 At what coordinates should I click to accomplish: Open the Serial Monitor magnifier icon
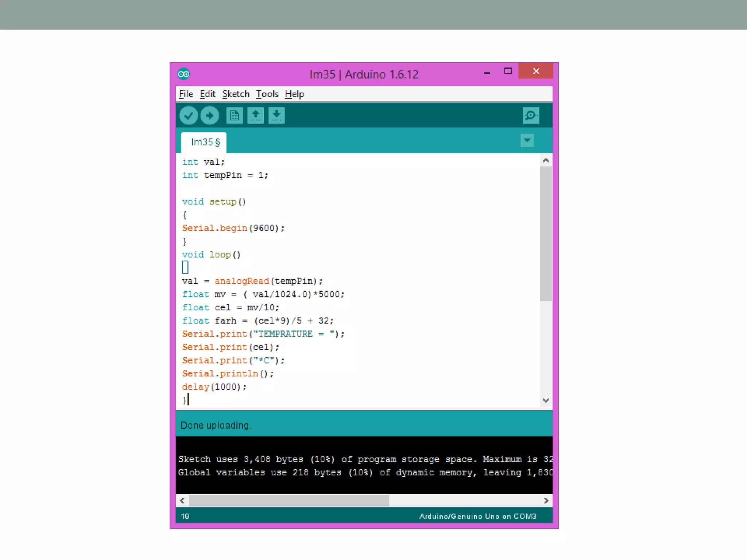click(x=530, y=116)
